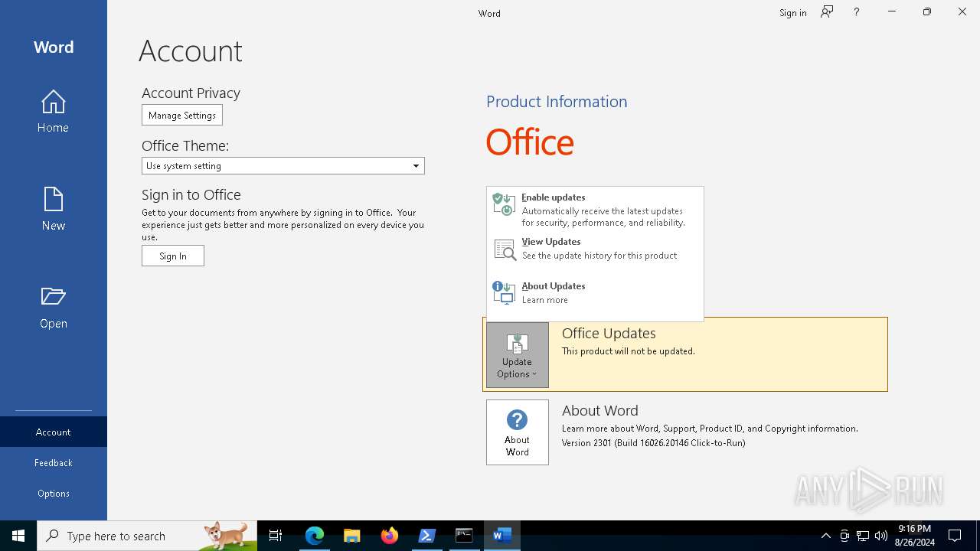Open the feedback person icon in title bar
Viewport: 980px width, 551px height.
[827, 11]
